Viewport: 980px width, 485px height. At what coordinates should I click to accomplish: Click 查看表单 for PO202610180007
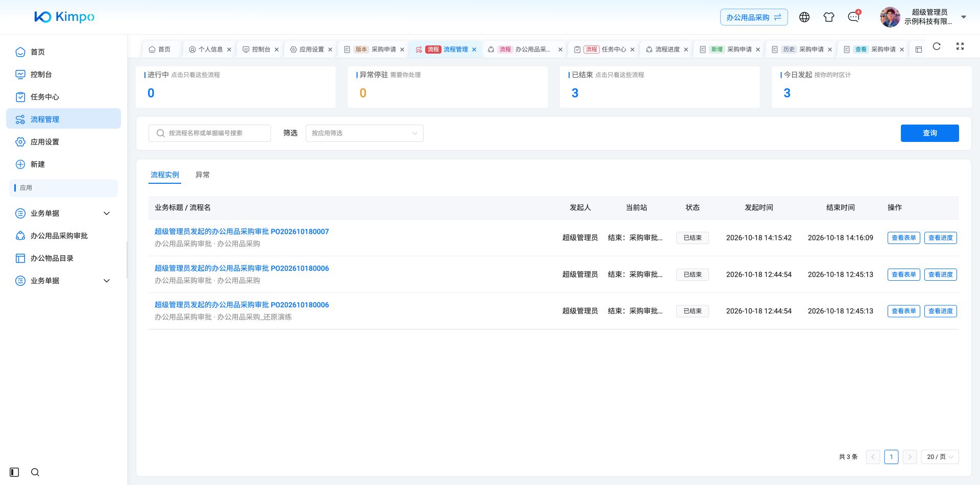904,238
